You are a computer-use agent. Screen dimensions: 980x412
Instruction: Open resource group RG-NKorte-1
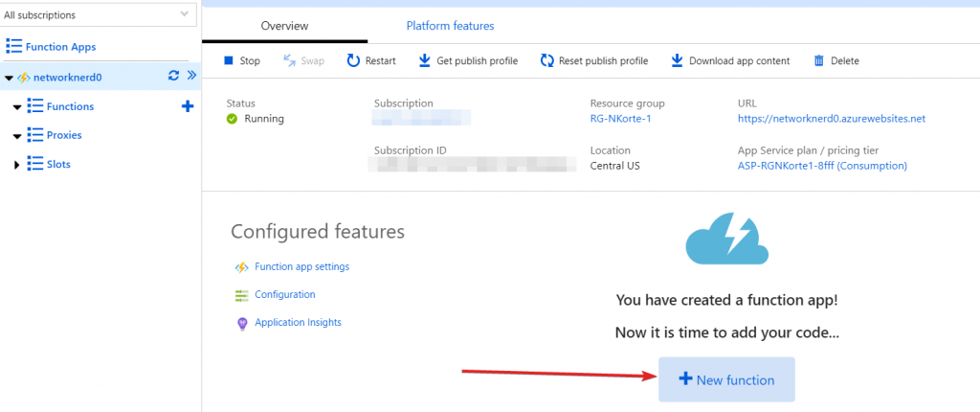pyautogui.click(x=620, y=119)
